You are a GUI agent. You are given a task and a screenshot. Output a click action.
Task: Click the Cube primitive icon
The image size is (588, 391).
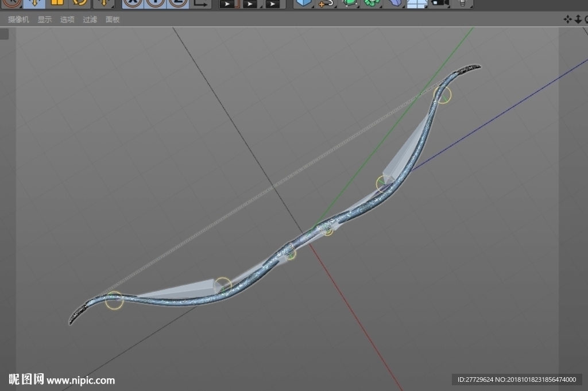tap(304, 3)
